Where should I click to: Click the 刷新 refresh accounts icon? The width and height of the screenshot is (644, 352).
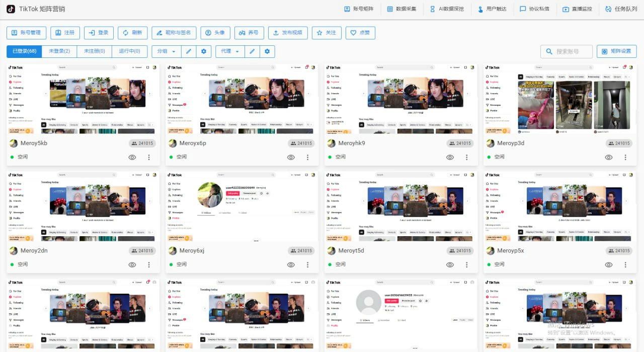132,33
